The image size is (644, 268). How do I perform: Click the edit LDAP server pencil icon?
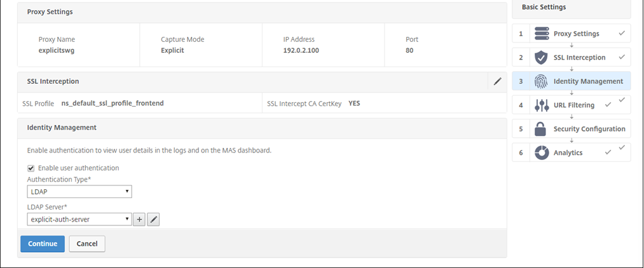153,219
